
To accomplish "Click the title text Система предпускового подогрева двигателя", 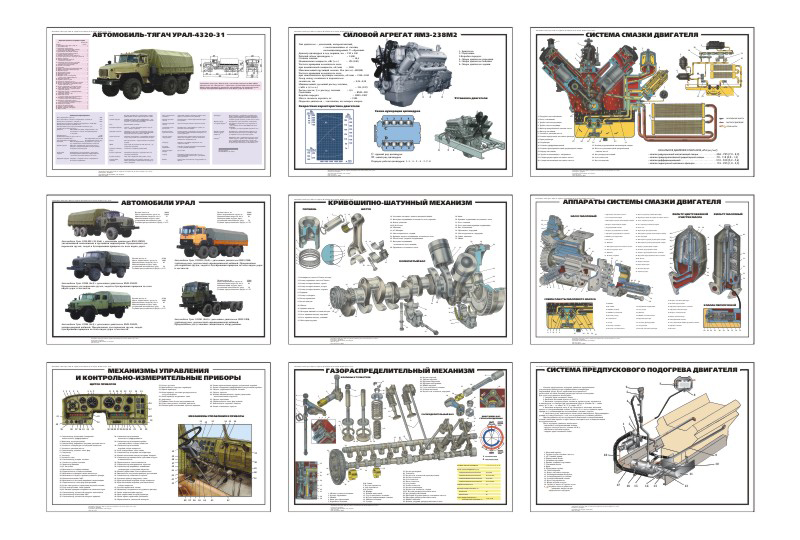I will coord(642,370).
